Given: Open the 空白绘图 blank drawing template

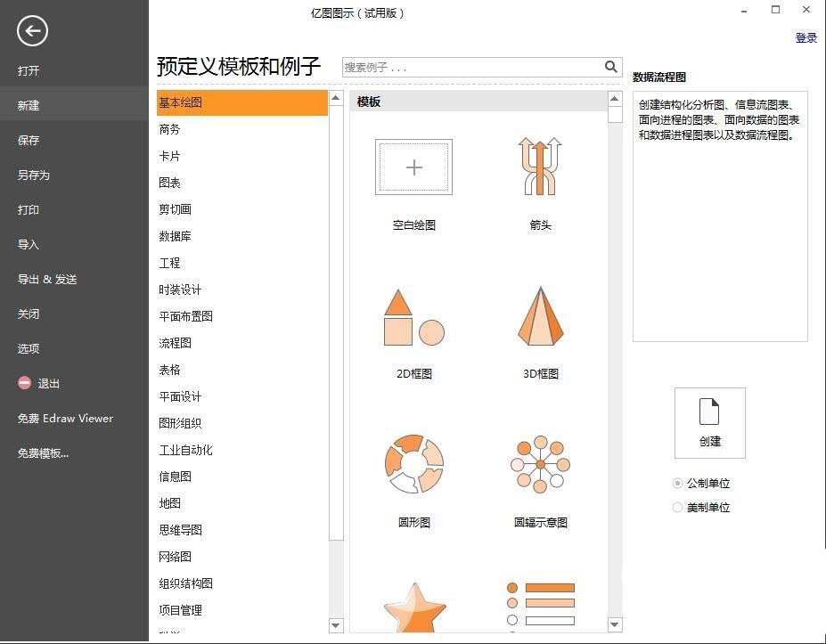Looking at the screenshot, I should tap(413, 167).
